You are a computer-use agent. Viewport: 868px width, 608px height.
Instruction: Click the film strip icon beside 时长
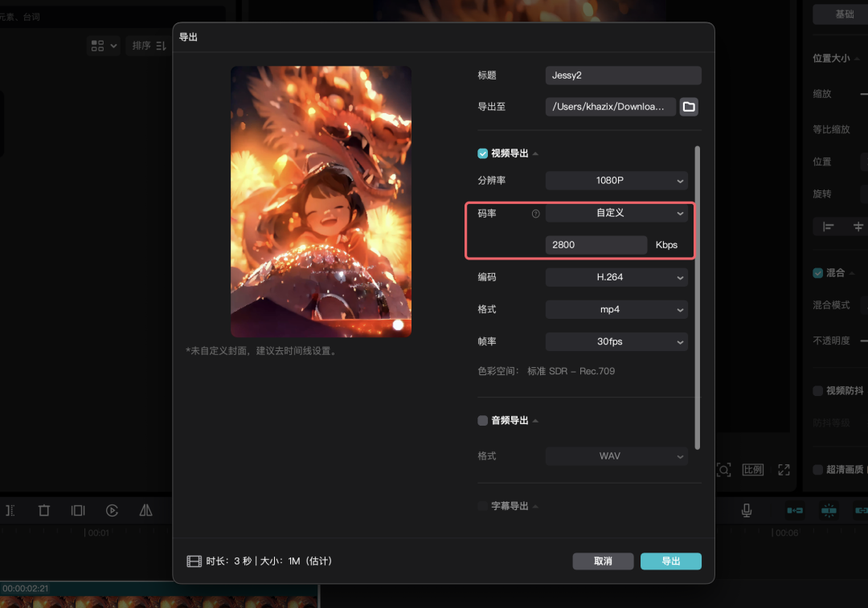194,561
